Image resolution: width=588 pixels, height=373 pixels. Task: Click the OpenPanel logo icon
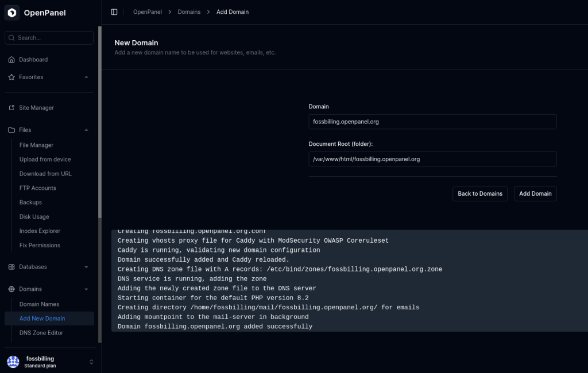pos(12,13)
